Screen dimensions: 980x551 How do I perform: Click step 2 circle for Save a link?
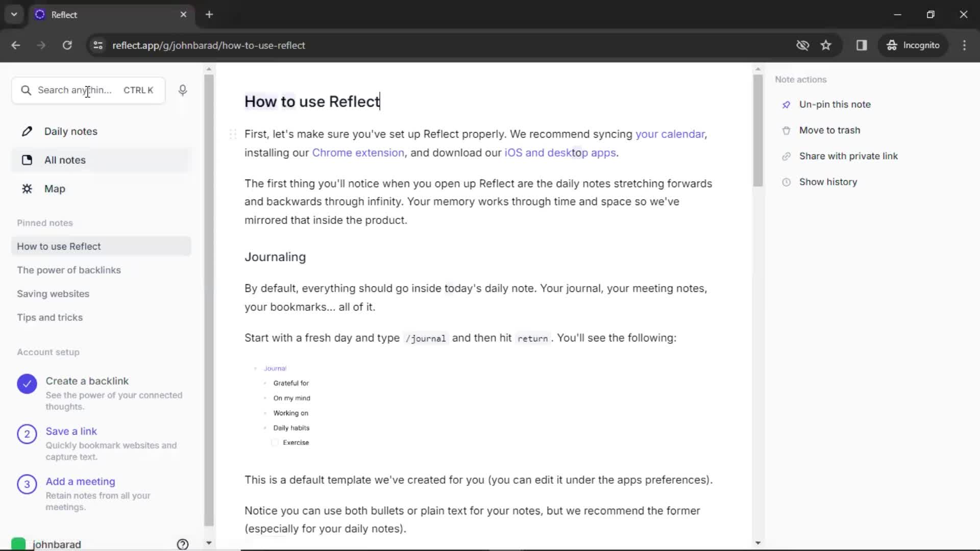27,434
